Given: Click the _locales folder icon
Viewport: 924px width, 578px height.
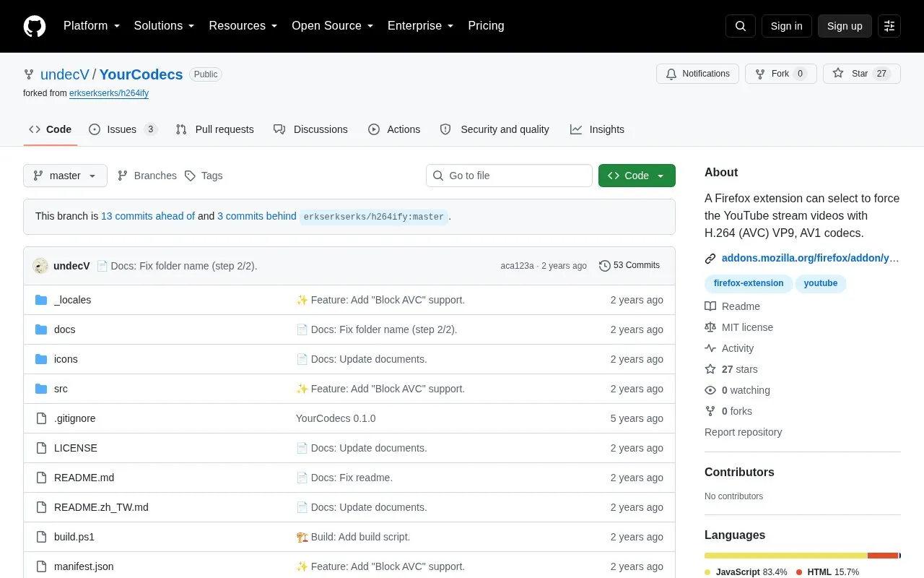Looking at the screenshot, I should (41, 300).
